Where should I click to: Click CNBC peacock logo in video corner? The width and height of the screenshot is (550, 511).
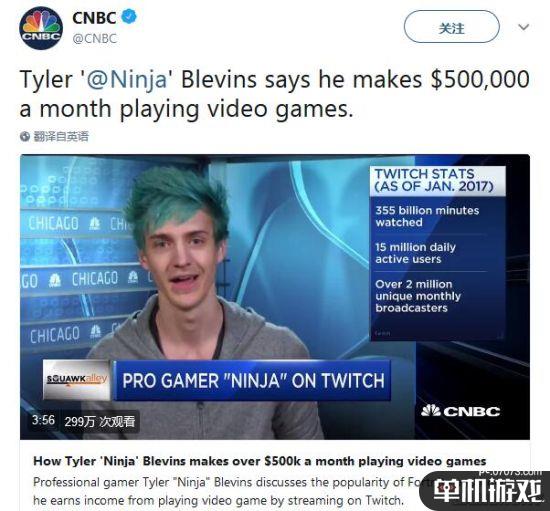(x=461, y=411)
